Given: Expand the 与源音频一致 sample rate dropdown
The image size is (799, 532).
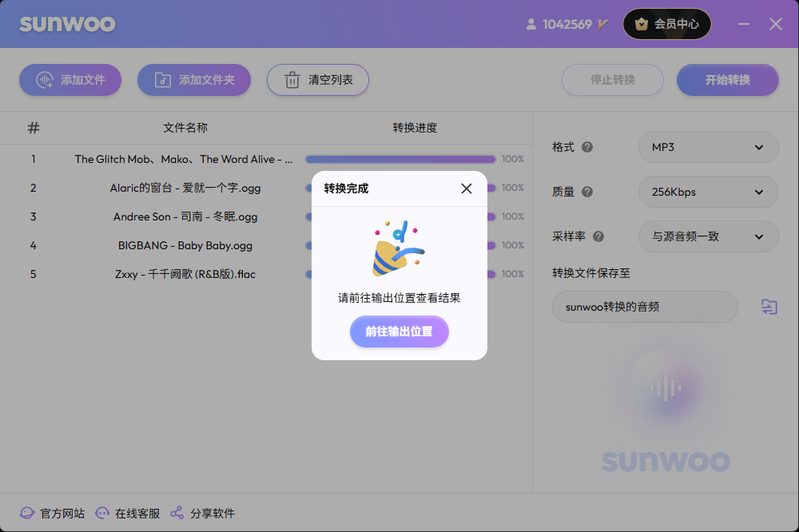Looking at the screenshot, I should 708,236.
